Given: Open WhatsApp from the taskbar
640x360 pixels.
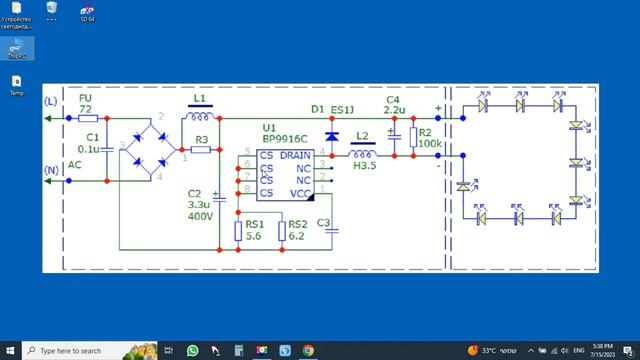Looking at the screenshot, I should coord(193,351).
